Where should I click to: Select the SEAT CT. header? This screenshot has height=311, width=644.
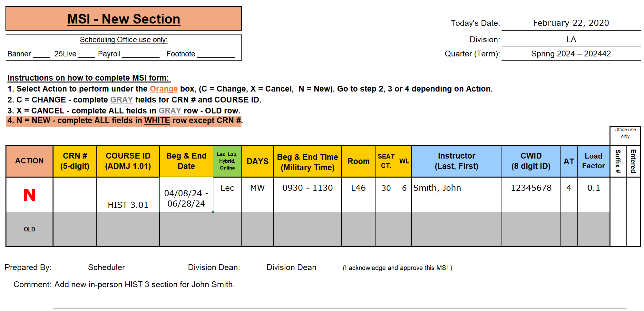[x=386, y=161]
